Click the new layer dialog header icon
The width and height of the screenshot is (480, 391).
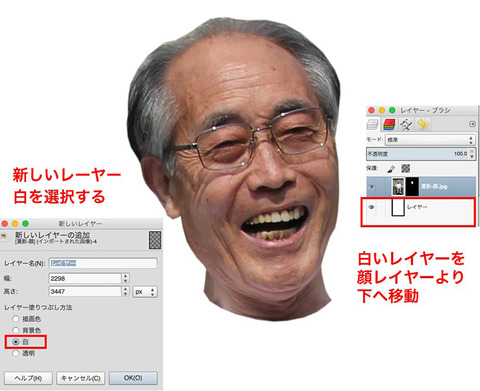tap(4, 236)
